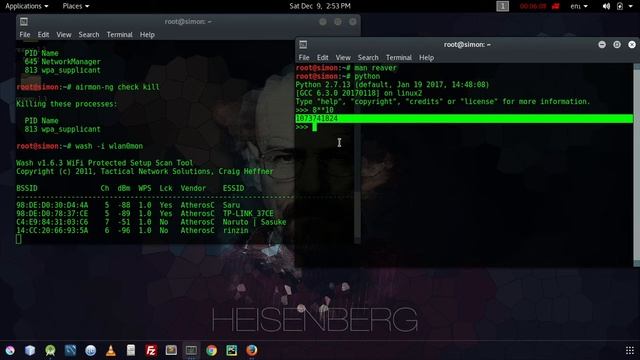Image resolution: width=640 pixels, height=360 pixels.
Task: Click the rinzin ESSID entry
Action: [x=236, y=231]
